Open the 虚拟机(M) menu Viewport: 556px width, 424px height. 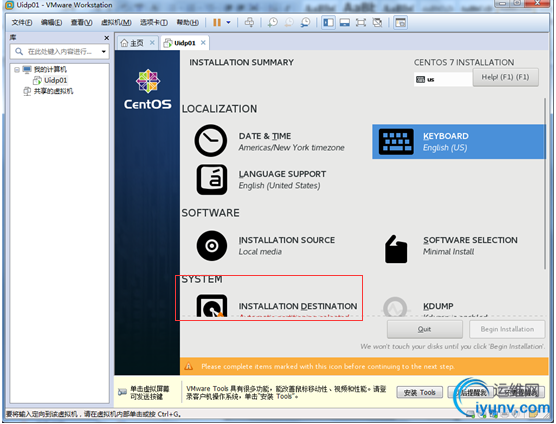pyautogui.click(x=116, y=23)
